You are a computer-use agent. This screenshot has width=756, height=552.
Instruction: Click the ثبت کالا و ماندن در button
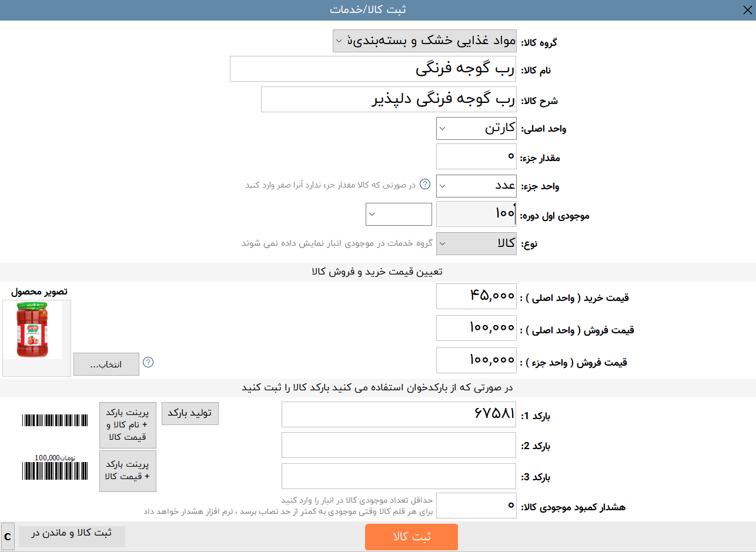72,537
